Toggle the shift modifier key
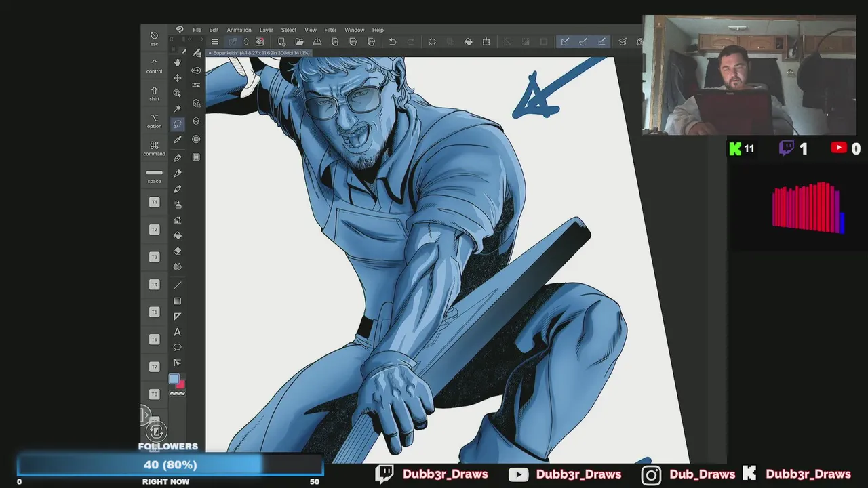This screenshot has height=488, width=868. pyautogui.click(x=154, y=93)
